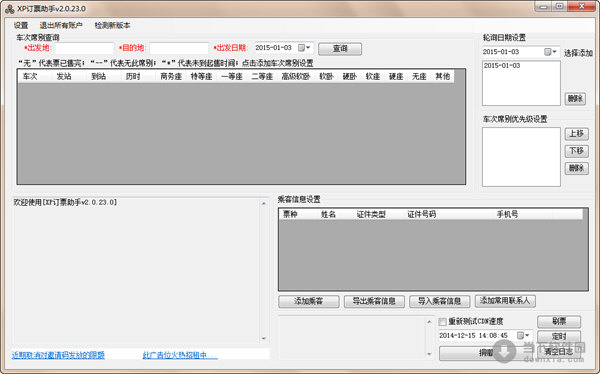
Task: Focus the 目的地 input field
Action: coord(179,48)
